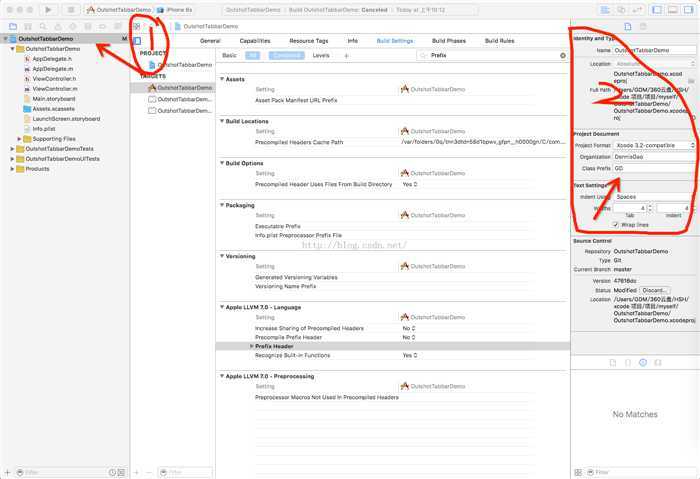Hide the utilities pane button
The height and width of the screenshot is (479, 700).
[x=688, y=9]
